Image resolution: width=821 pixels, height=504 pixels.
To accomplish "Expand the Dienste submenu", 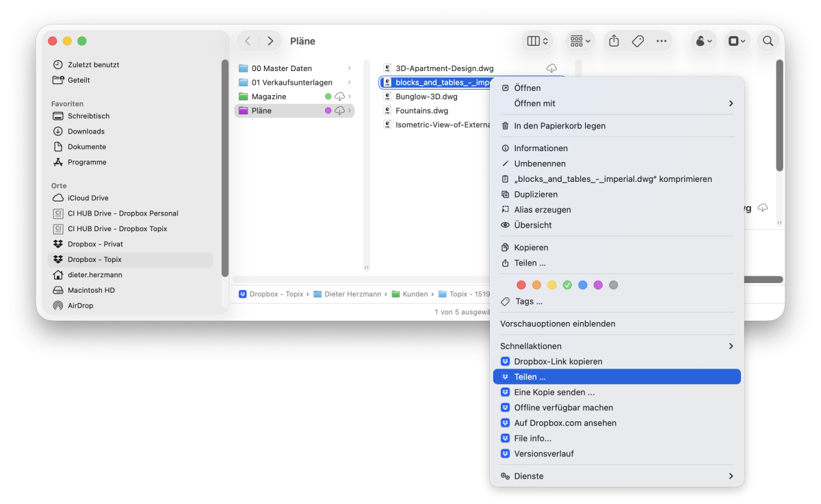I will click(x=616, y=476).
